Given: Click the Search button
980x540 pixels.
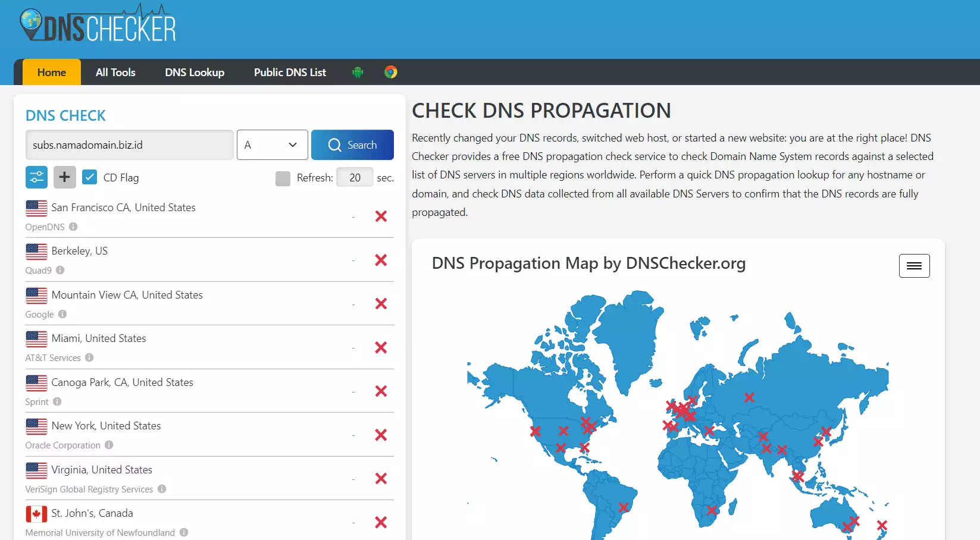Looking at the screenshot, I should (x=352, y=145).
